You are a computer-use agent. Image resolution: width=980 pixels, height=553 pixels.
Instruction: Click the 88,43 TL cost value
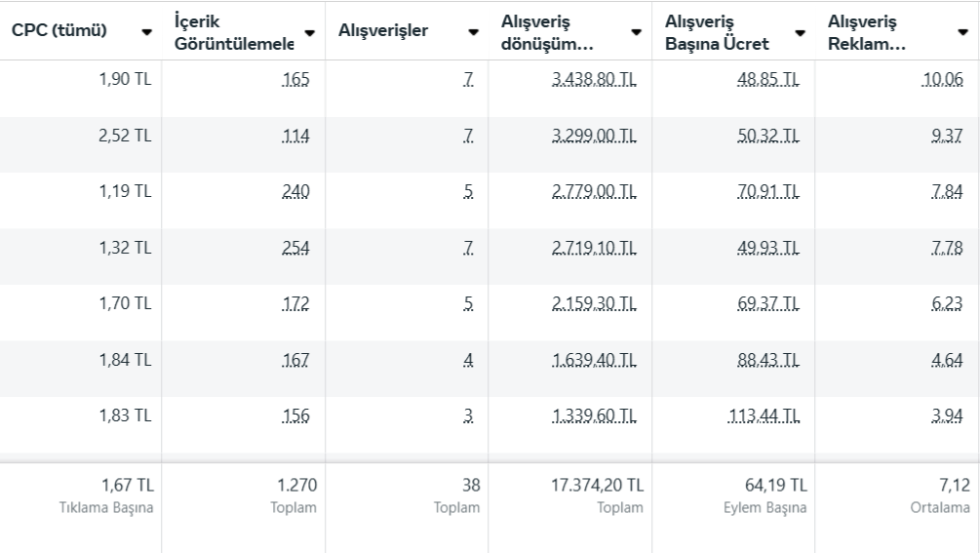click(767, 360)
